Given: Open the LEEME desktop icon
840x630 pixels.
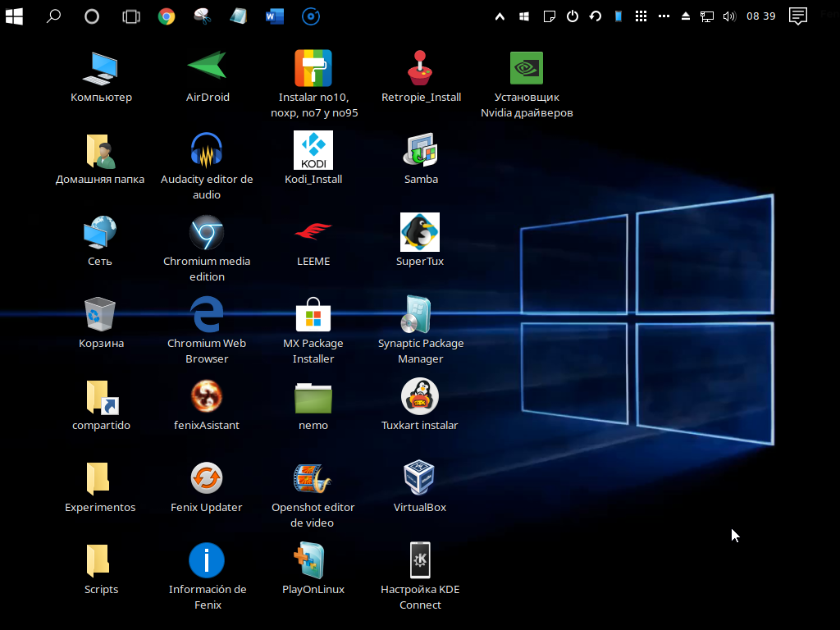Looking at the screenshot, I should [x=313, y=231].
